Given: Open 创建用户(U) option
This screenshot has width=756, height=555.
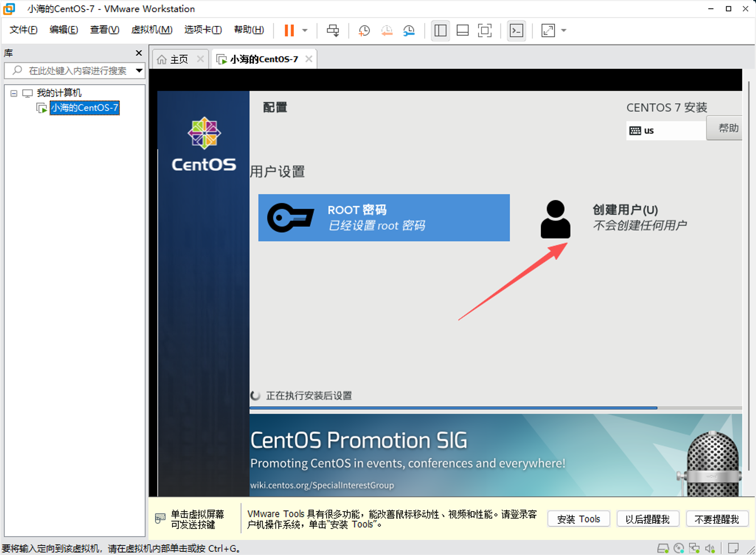Looking at the screenshot, I should [639, 218].
